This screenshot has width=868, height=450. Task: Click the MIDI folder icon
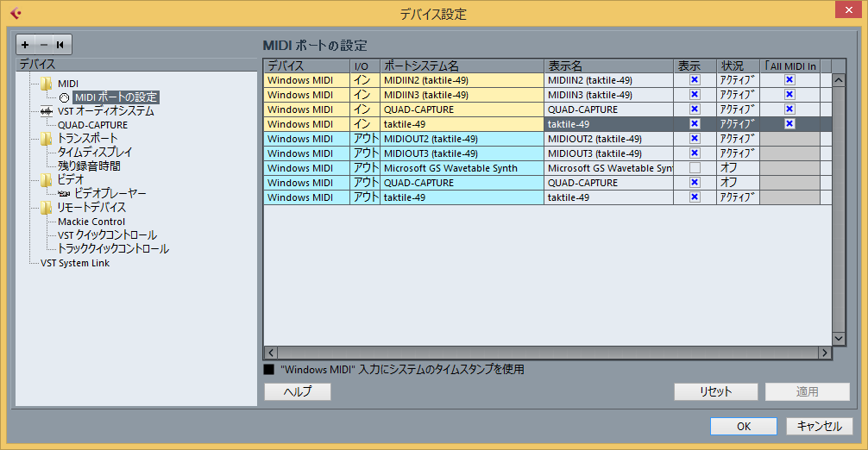tap(47, 84)
